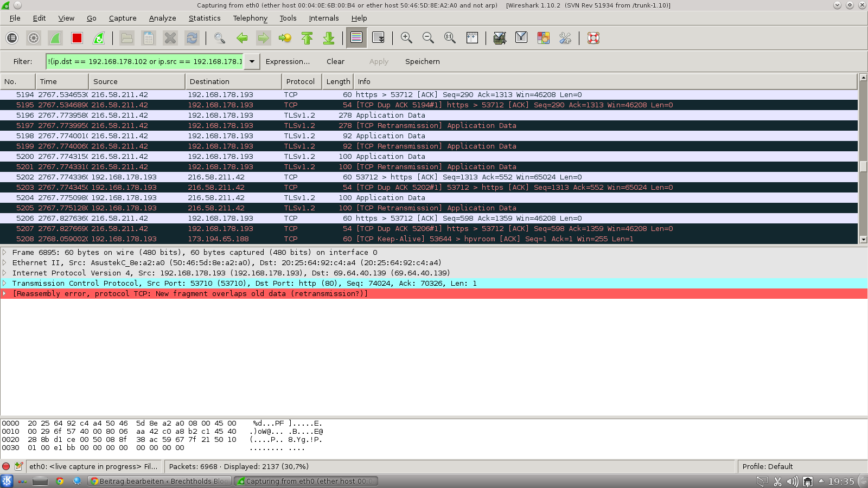Expand the Transmission Control Protocol tree
868x488 pixels.
[5, 283]
